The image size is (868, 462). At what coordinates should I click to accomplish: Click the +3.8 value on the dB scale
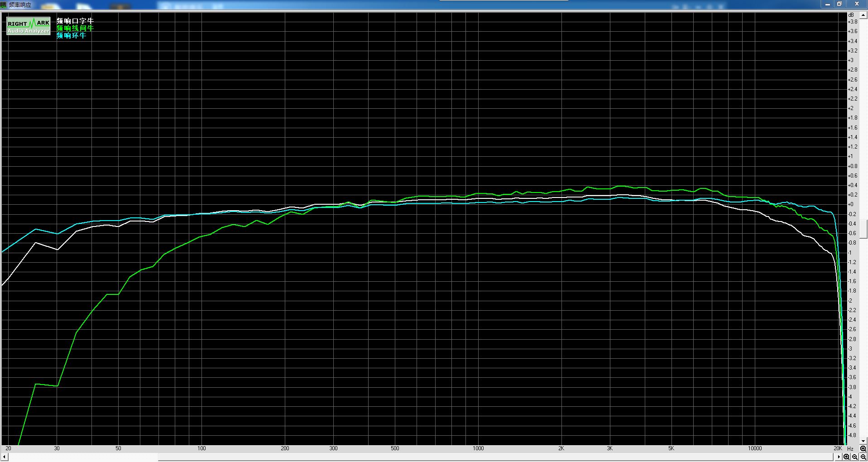(x=853, y=22)
